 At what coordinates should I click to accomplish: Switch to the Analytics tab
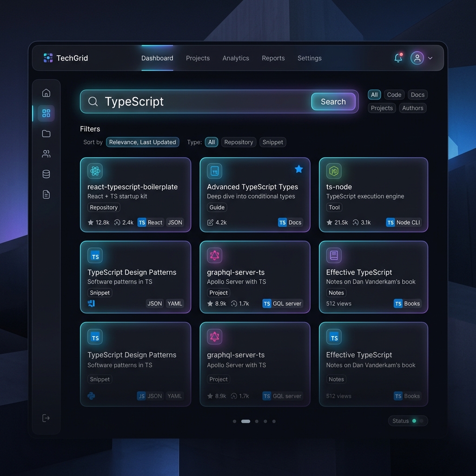[236, 58]
